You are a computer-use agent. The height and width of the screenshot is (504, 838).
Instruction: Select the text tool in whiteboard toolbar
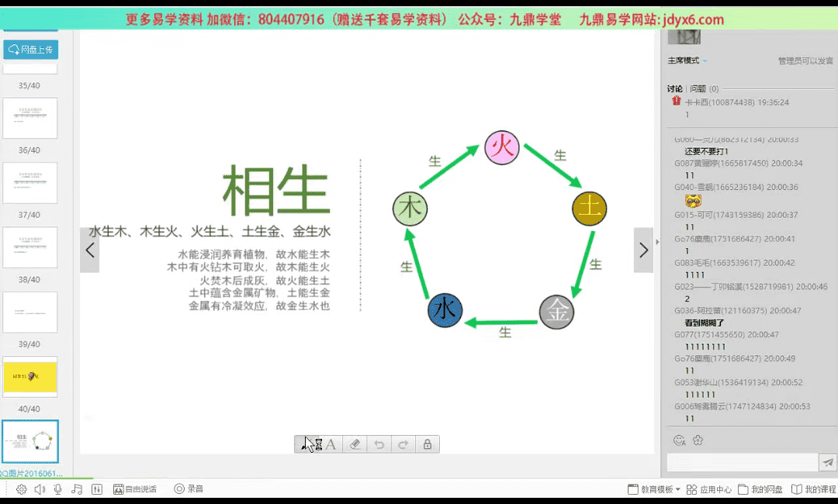pyautogui.click(x=331, y=444)
